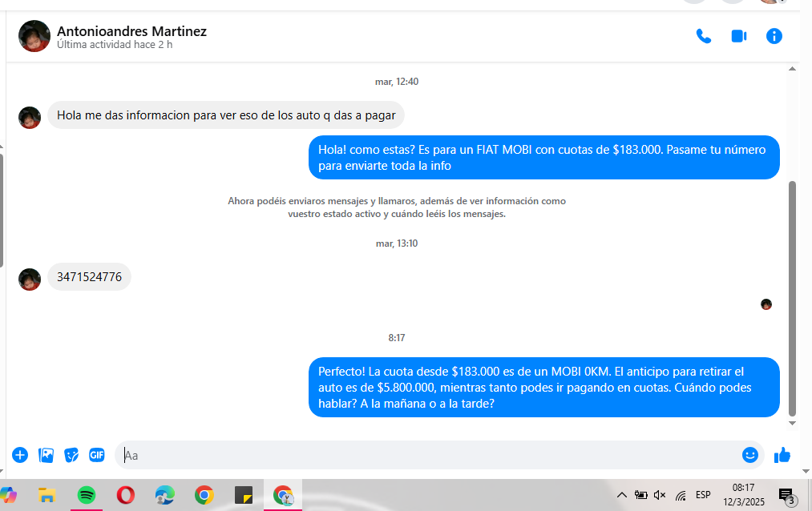Click the chat vertical scrollbar thumb
Image resolution: width=812 pixels, height=511 pixels.
(792, 299)
